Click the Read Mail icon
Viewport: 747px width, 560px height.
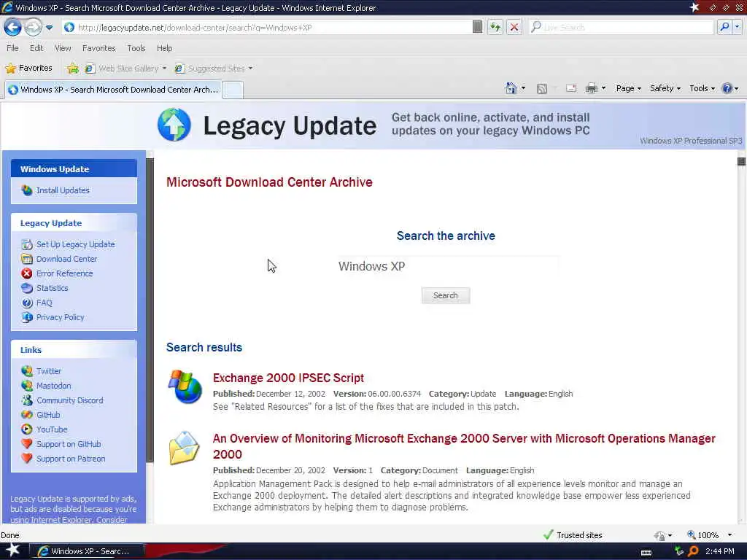click(x=570, y=88)
